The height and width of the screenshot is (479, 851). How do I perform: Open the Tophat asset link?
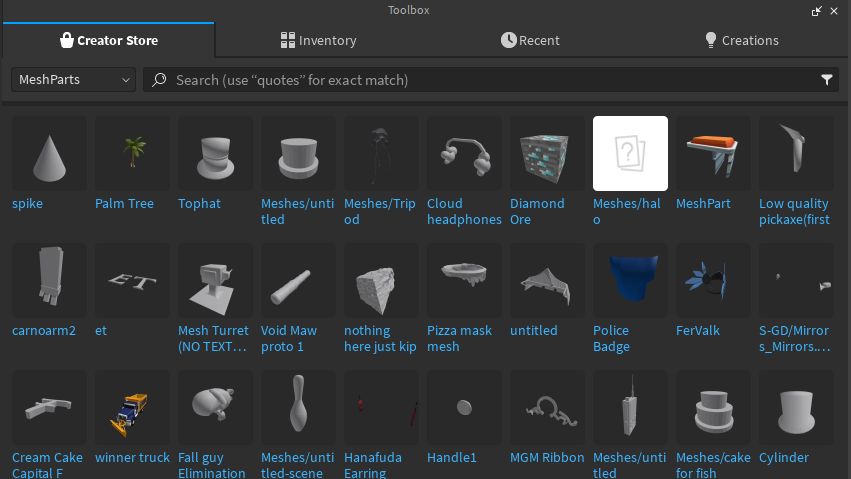[199, 203]
